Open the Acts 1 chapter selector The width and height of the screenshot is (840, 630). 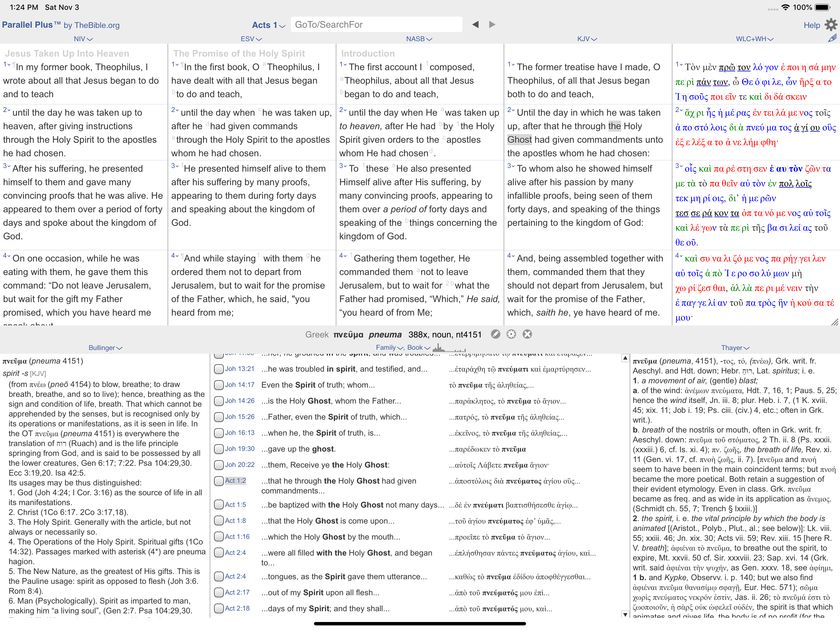268,25
